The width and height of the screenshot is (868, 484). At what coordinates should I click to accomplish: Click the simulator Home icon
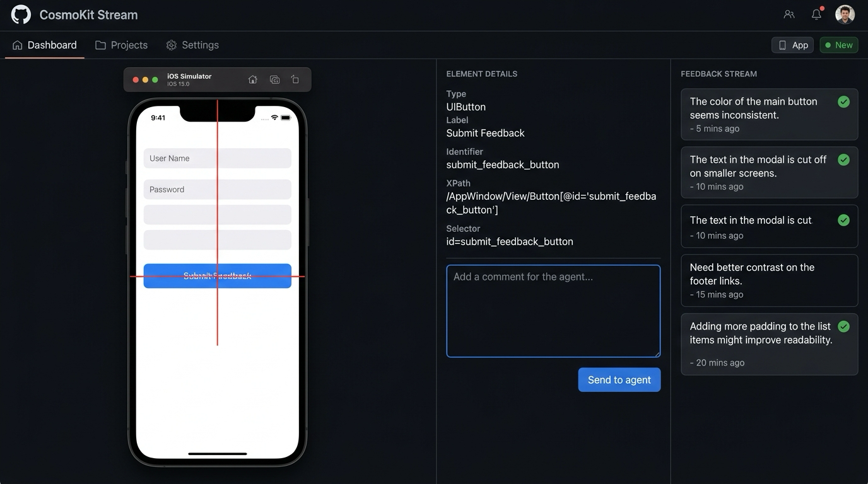pos(253,79)
